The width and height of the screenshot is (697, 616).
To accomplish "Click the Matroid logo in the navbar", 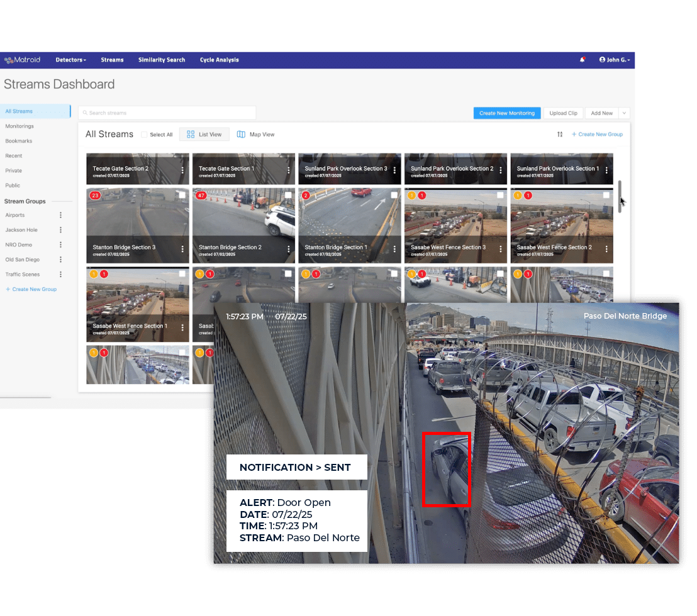I will click(22, 60).
